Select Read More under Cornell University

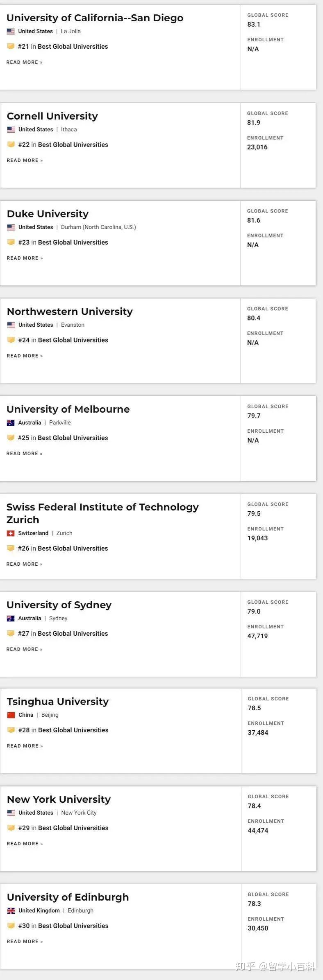pos(25,160)
